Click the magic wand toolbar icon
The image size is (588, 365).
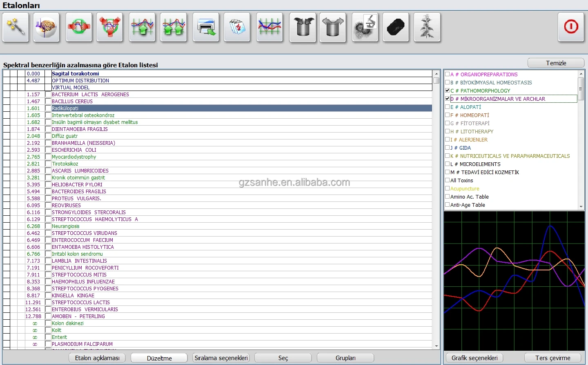(x=16, y=27)
